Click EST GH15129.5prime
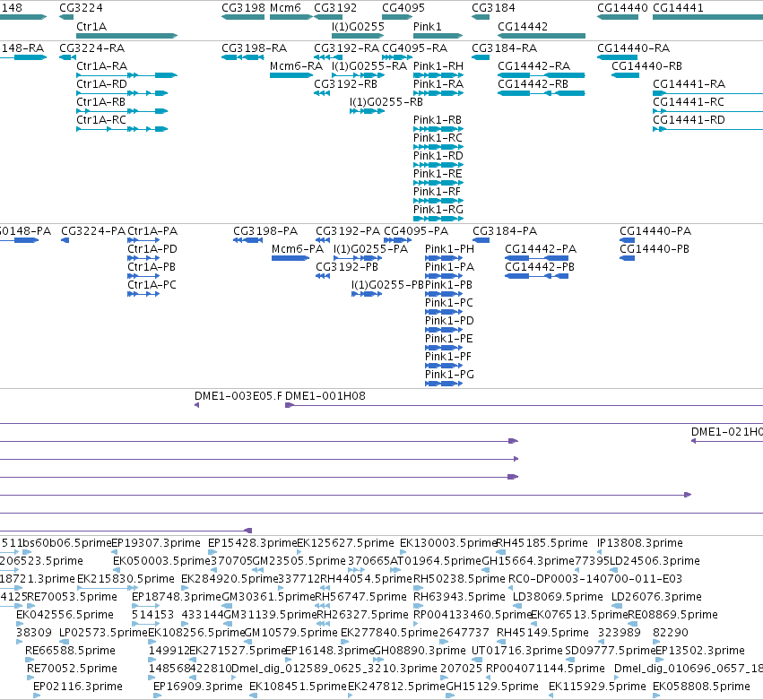The height and width of the screenshot is (700, 763). click(450, 696)
